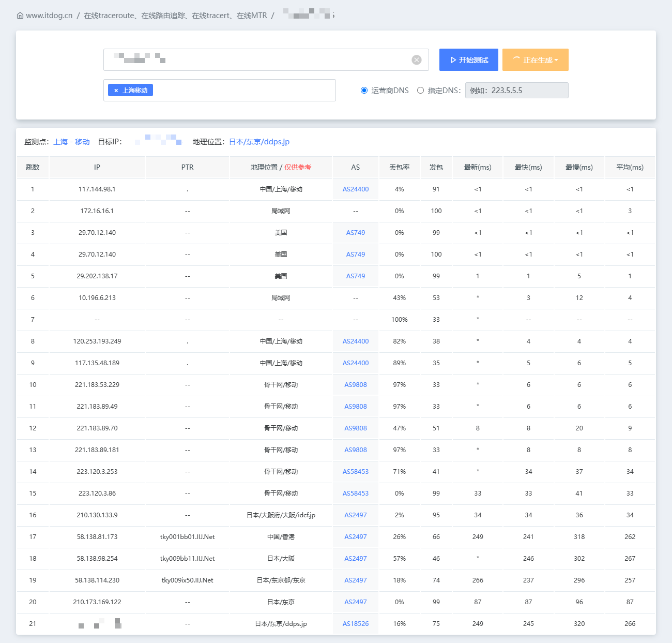The image size is (672, 643).
Task: Click the home icon beside www.itdog.cn
Action: click(x=20, y=16)
